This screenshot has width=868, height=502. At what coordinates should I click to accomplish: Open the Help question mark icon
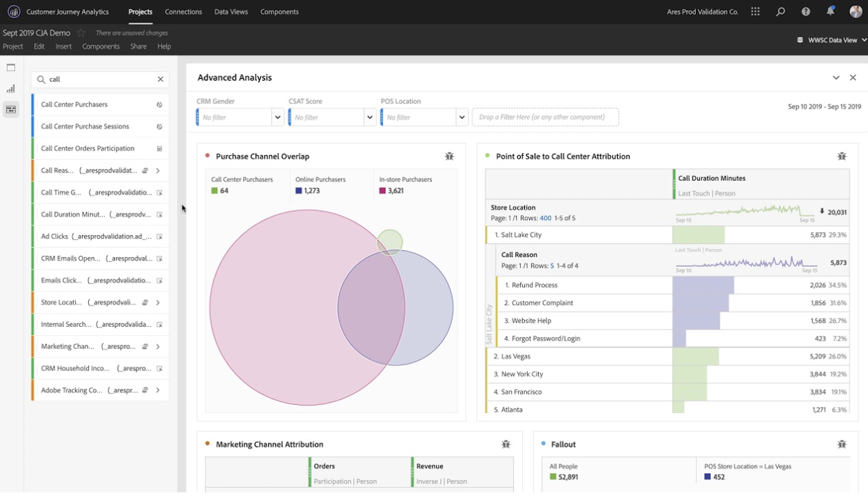pos(805,11)
